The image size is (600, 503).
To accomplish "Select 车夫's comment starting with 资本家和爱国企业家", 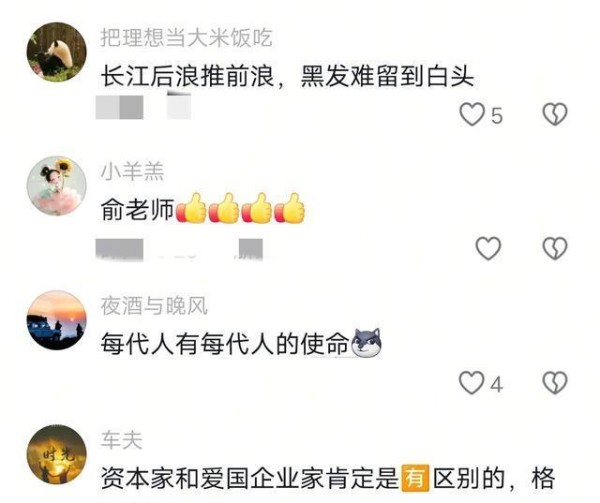I will 328,478.
